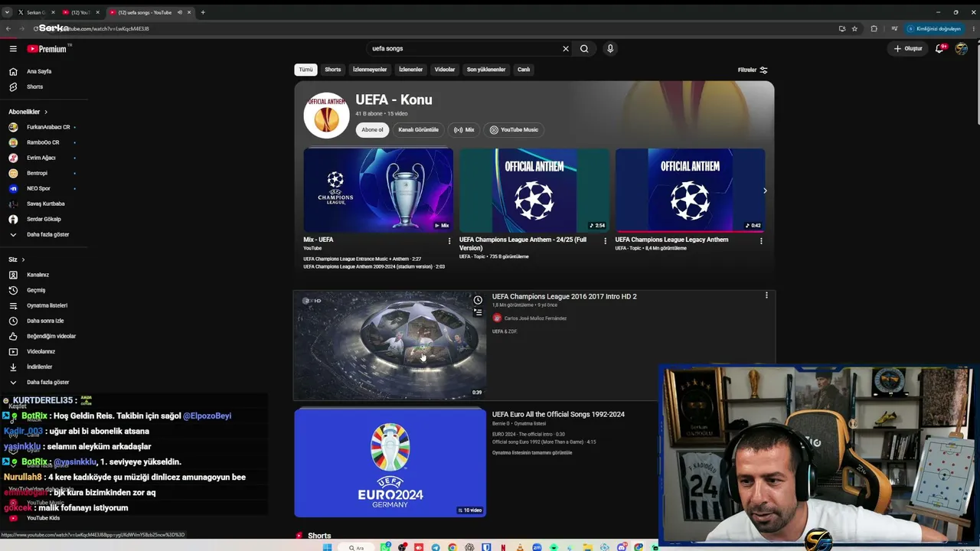
Task: Open the Carlos José Muñoz Fernández channel icon
Action: 497,318
